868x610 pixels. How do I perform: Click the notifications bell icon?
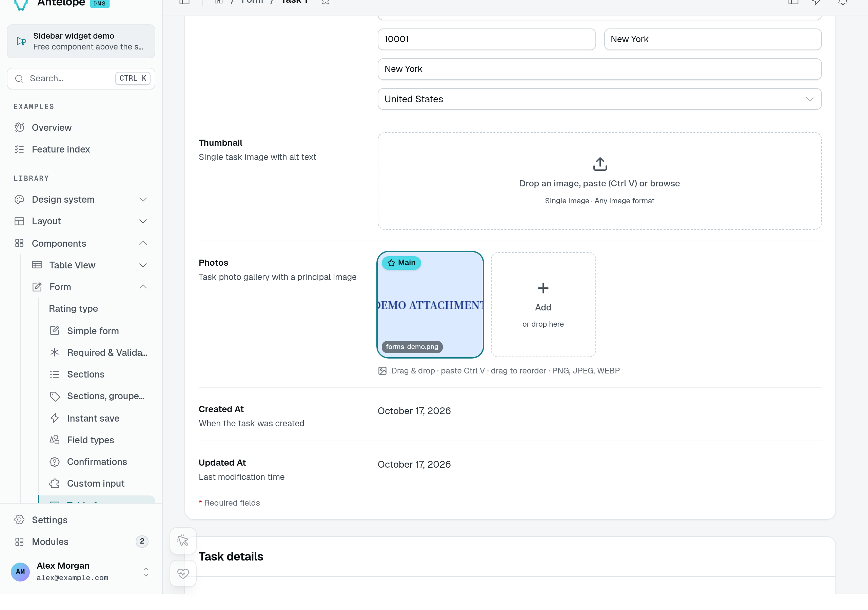tap(843, 2)
